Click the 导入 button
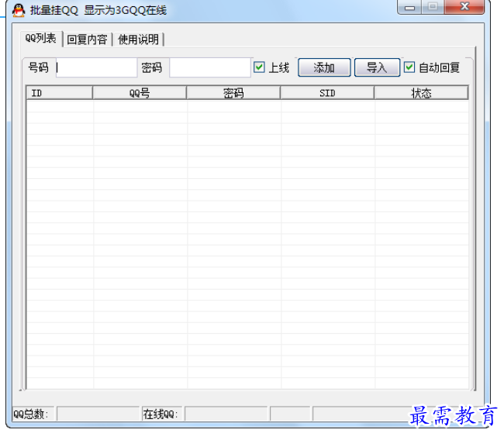 click(377, 67)
